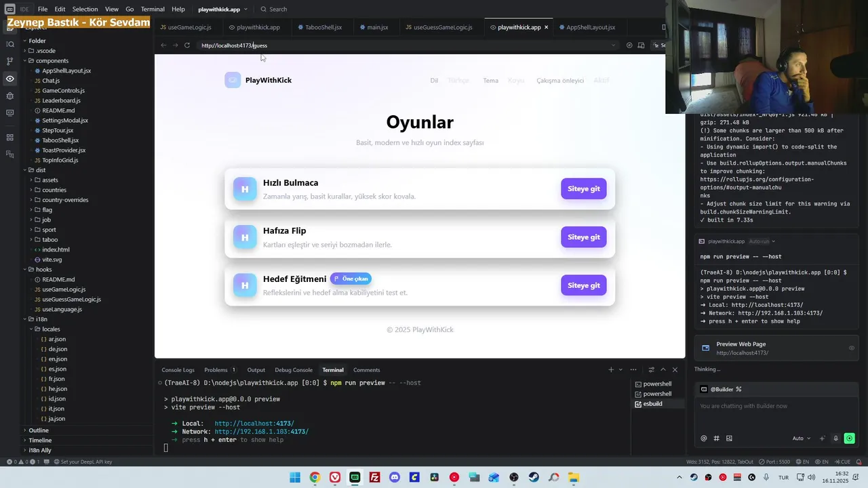Viewport: 868px width, 488px height.
Task: Open the Local localhost:4173 link in the terminal
Action: 254,424
